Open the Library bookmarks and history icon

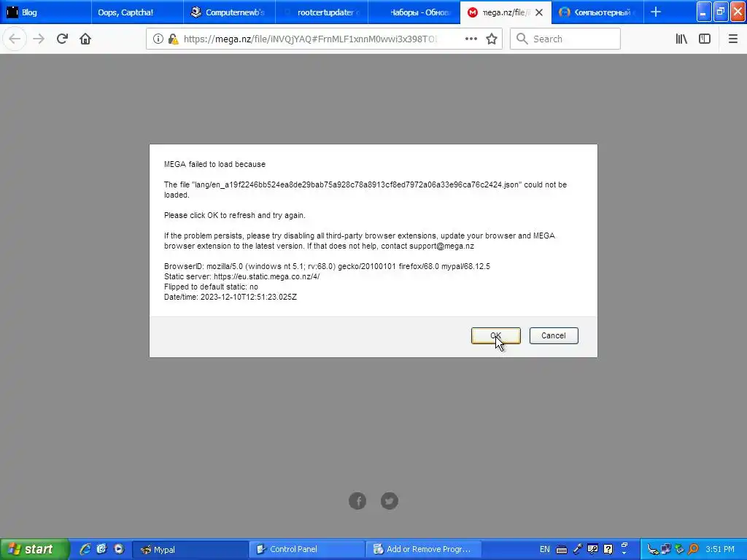[x=681, y=39]
